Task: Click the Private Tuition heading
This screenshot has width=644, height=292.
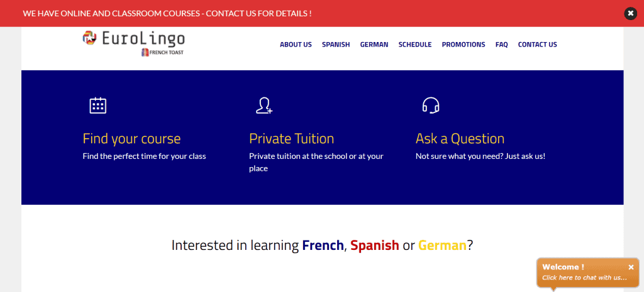Action: [292, 139]
